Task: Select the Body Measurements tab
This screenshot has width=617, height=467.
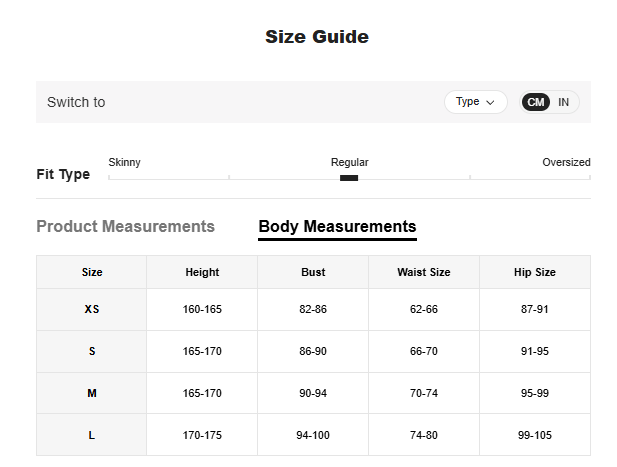Action: [337, 226]
